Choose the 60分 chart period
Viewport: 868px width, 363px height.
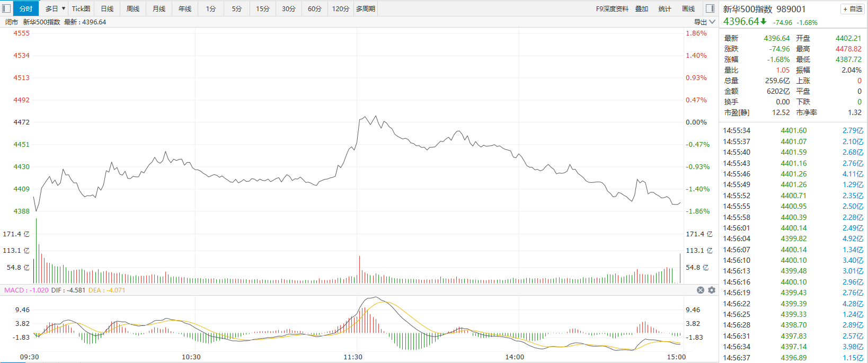[315, 8]
